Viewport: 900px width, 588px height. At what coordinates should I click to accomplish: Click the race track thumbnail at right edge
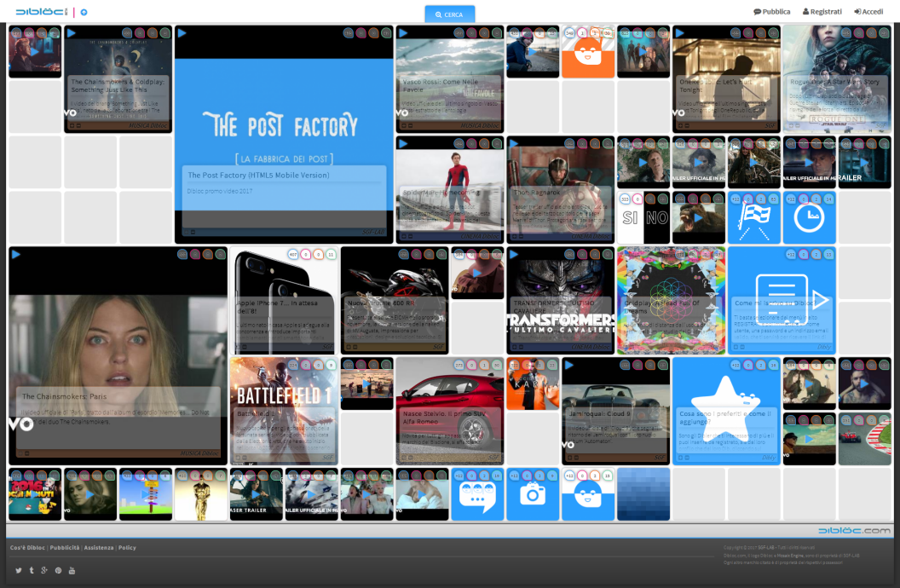(x=864, y=439)
